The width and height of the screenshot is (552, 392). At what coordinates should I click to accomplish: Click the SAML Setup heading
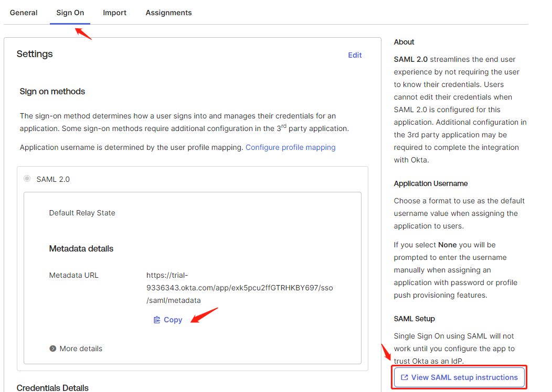click(414, 319)
